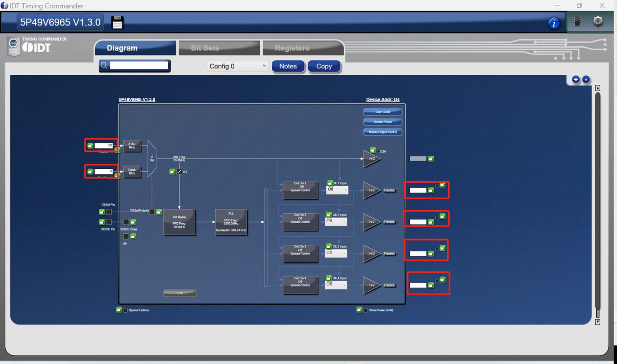Toggle the lock above Clk 1 Input dropdown
Screen dimensions: 617x364
(x=330, y=183)
